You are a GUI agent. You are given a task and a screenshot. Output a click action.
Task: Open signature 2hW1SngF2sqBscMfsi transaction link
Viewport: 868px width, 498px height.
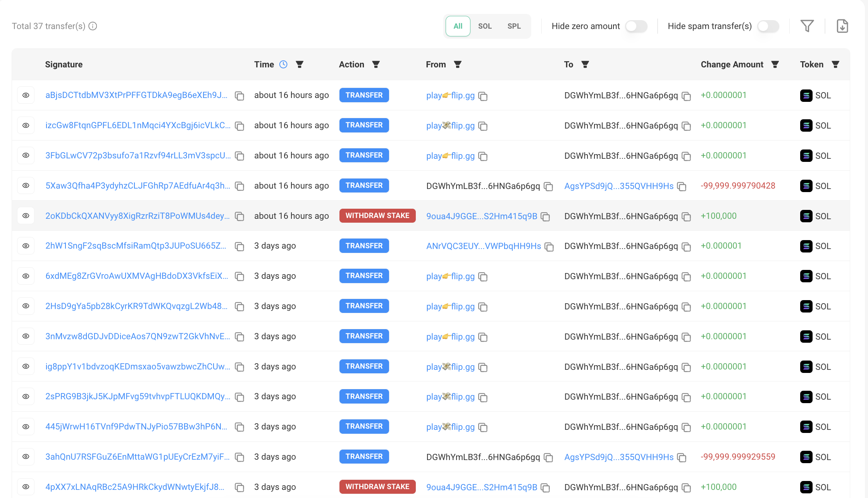coord(136,246)
